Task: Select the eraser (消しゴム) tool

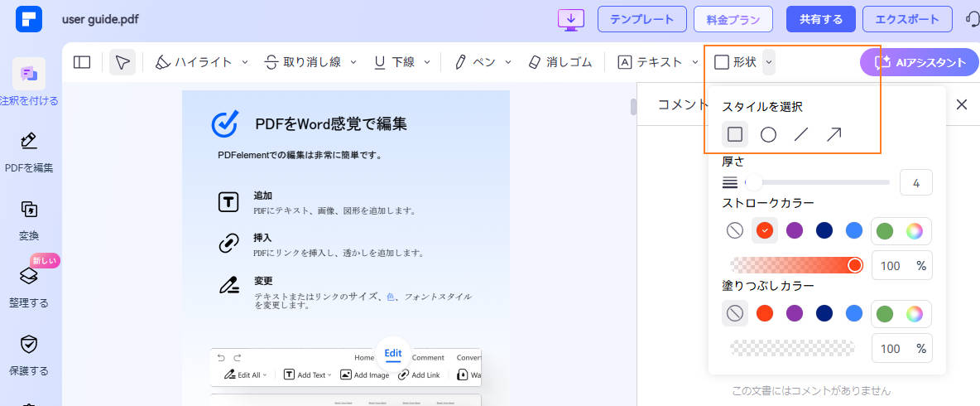Action: click(x=560, y=62)
